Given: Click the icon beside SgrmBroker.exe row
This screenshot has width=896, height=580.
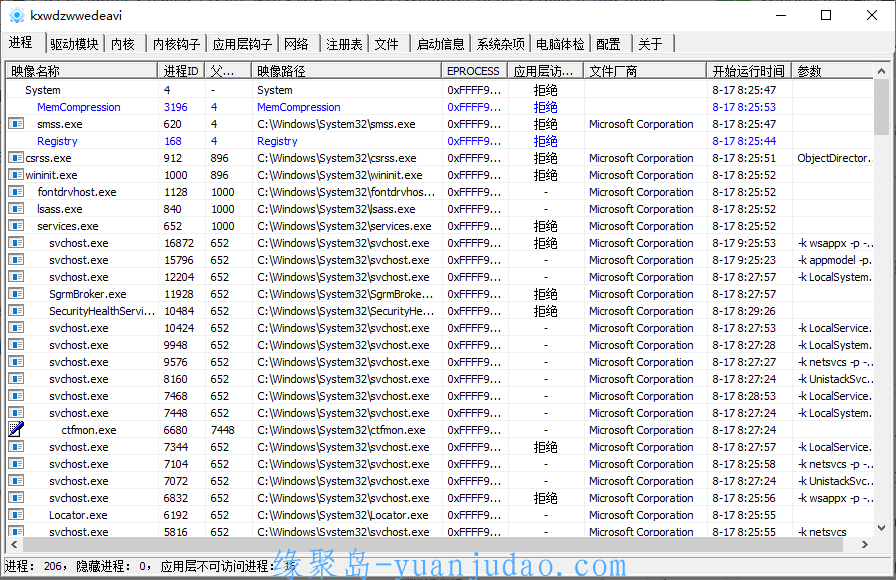Looking at the screenshot, I should coord(16,294).
